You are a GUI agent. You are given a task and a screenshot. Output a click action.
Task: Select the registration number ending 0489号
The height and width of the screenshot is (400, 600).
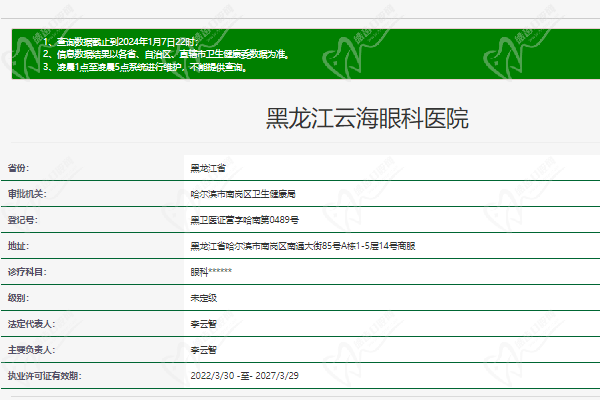tap(245, 220)
